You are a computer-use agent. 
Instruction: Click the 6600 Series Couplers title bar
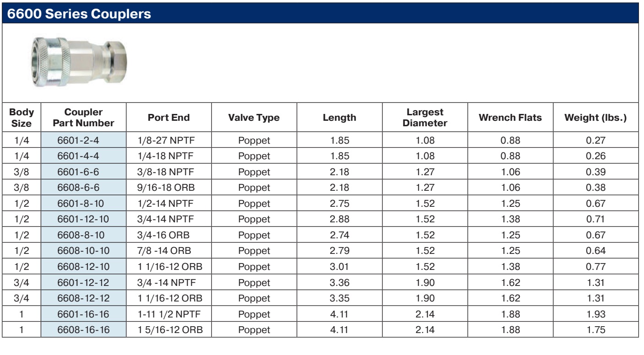pyautogui.click(x=322, y=14)
